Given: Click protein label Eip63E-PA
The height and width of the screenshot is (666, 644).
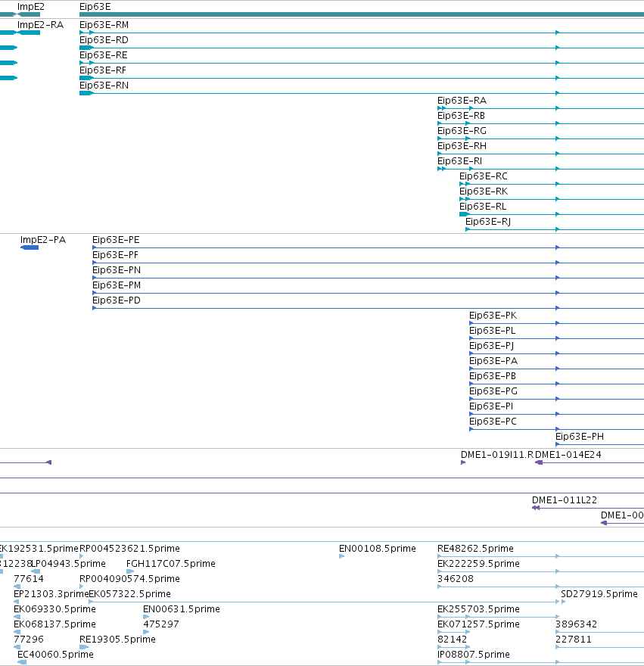Looking at the screenshot, I should [493, 361].
